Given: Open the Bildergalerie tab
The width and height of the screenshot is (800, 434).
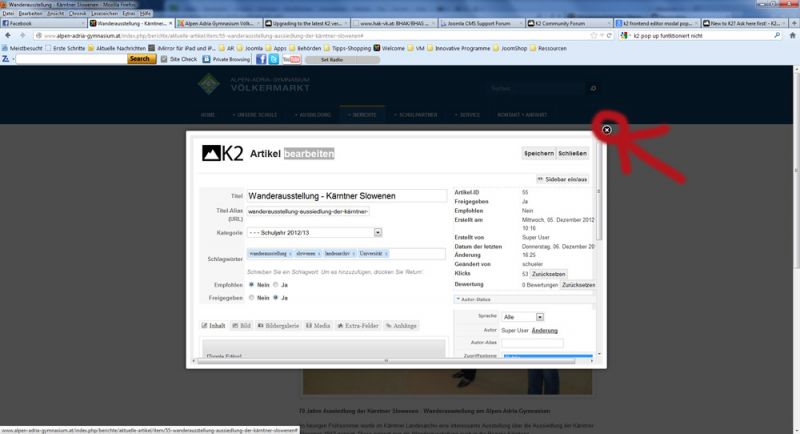Looking at the screenshot, I should (279, 325).
